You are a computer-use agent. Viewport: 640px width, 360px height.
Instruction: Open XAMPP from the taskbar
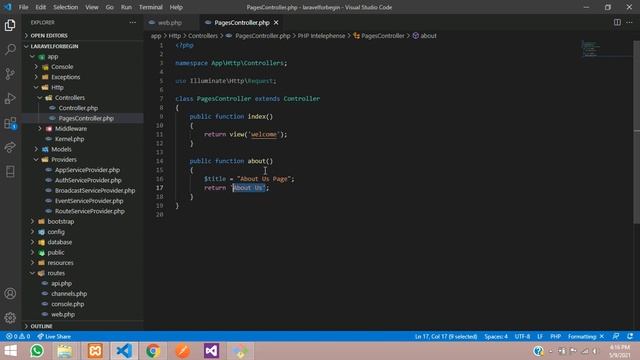[x=95, y=351]
